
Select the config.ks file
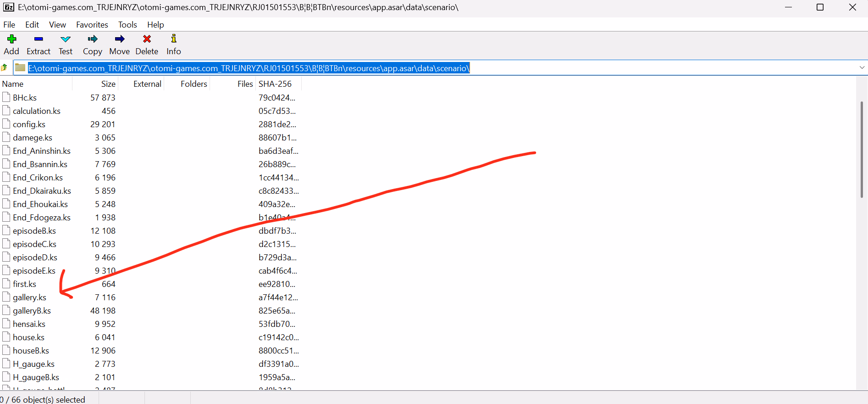(29, 124)
